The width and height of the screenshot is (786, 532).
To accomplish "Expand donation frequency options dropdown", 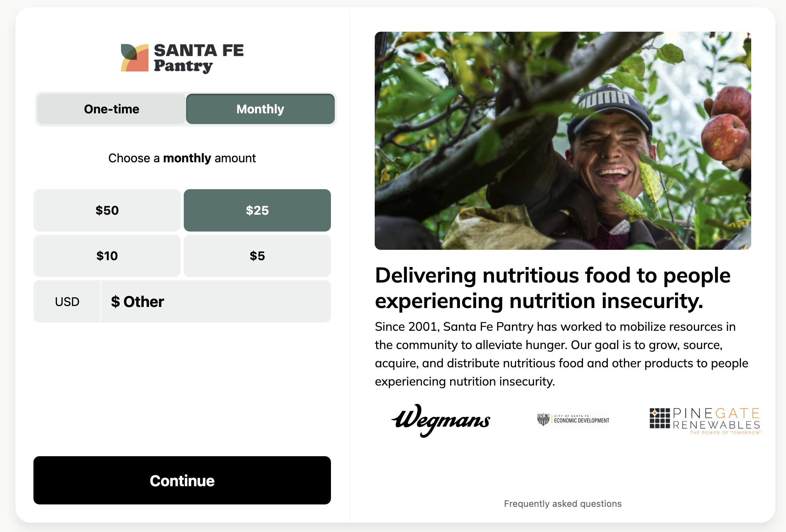I will pos(182,109).
